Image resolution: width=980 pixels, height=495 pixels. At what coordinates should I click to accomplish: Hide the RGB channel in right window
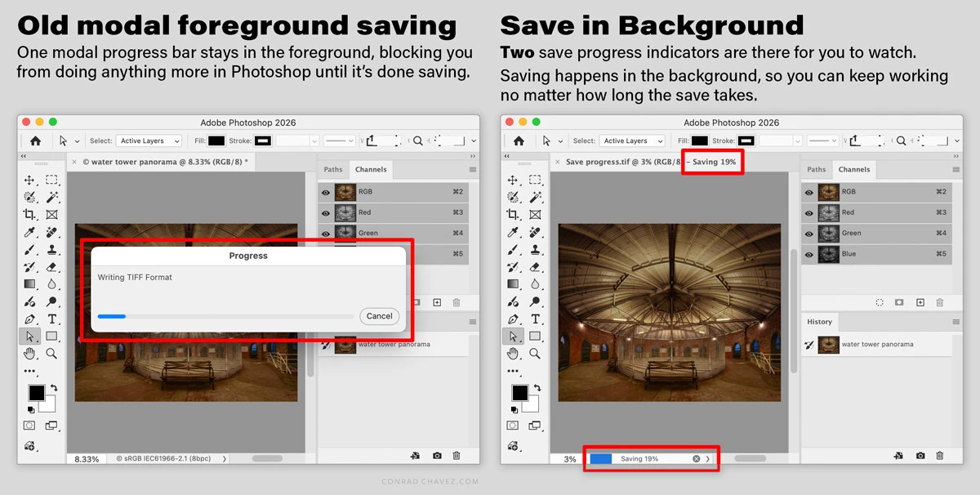click(809, 192)
